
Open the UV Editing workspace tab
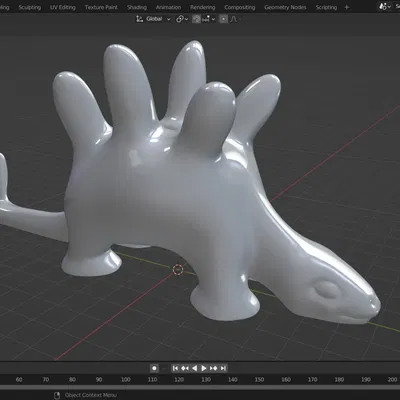click(63, 7)
